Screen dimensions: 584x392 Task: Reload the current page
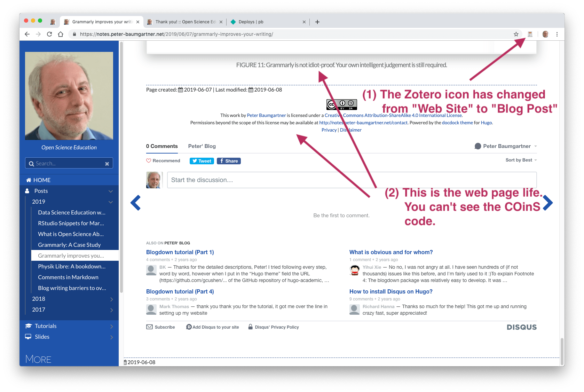click(x=49, y=34)
